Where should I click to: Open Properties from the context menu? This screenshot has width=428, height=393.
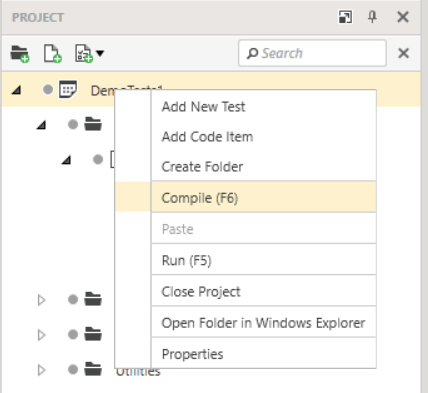coord(246,353)
